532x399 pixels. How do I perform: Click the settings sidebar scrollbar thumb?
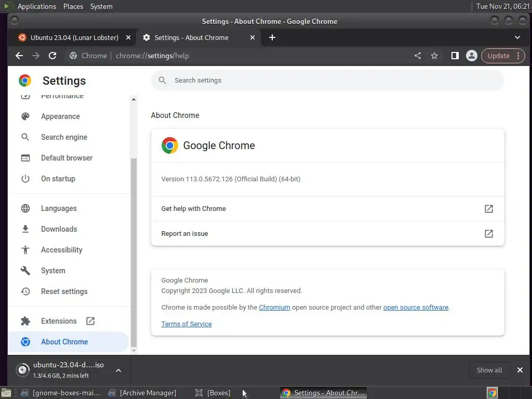134,252
